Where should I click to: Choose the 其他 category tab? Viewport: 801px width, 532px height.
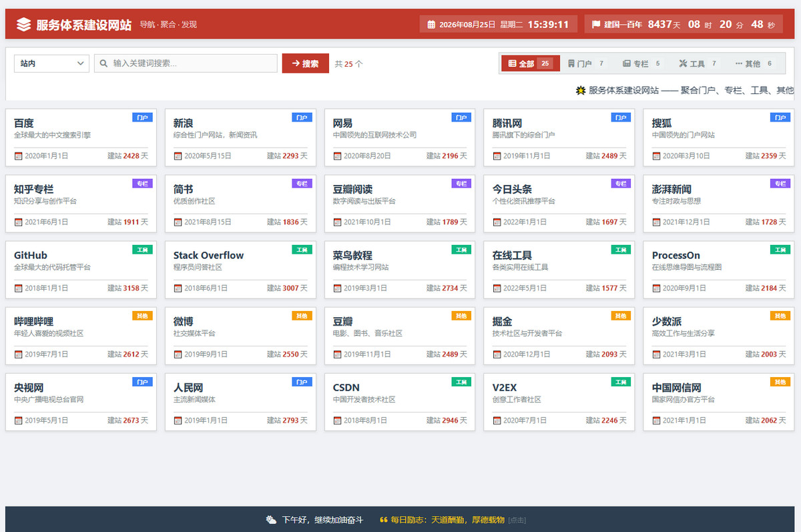coord(753,63)
